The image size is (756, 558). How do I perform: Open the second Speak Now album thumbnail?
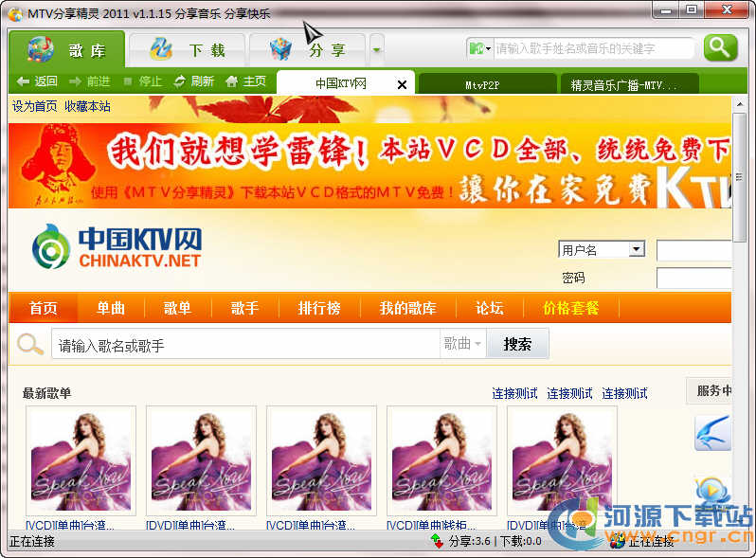tap(201, 461)
